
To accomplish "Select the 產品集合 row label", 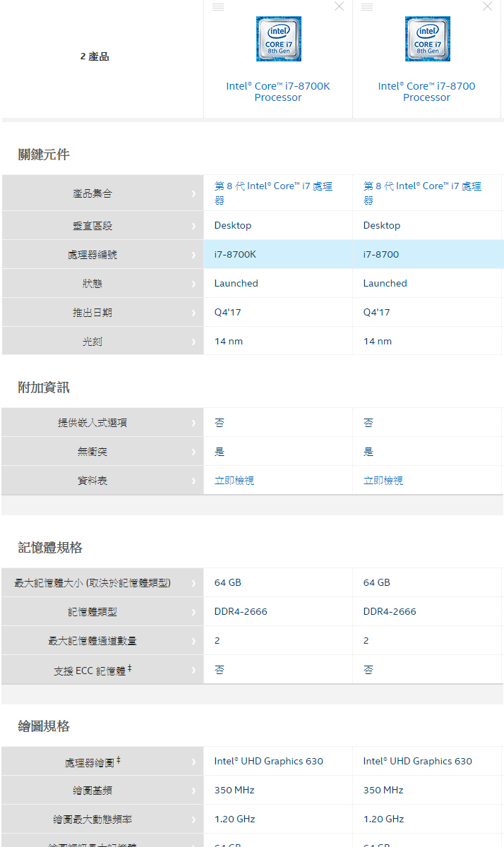I will pos(92,193).
